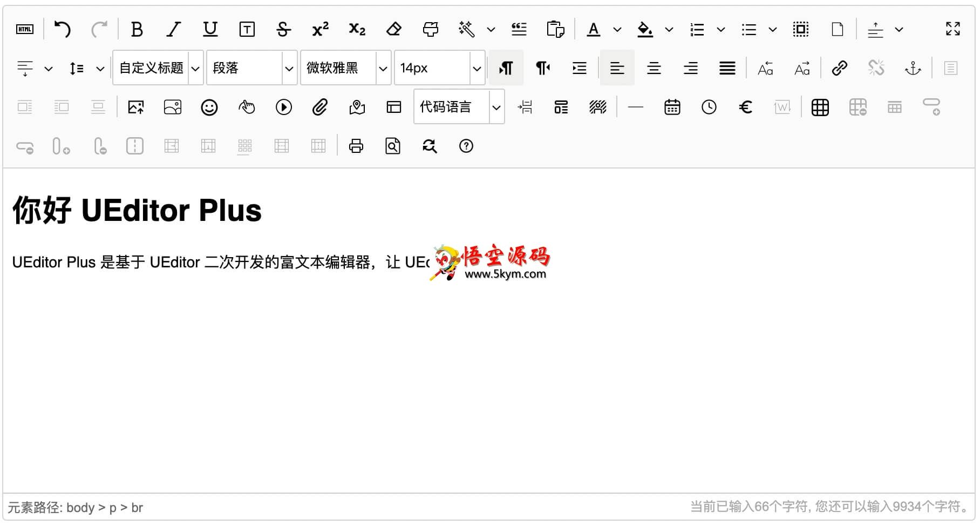Set text direction left to right

pos(506,68)
